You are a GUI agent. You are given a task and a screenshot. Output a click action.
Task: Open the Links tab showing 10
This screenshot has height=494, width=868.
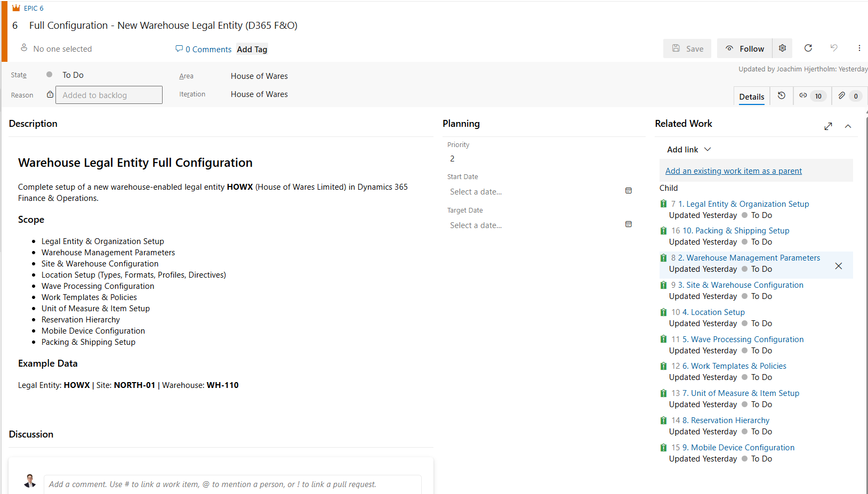tap(810, 96)
